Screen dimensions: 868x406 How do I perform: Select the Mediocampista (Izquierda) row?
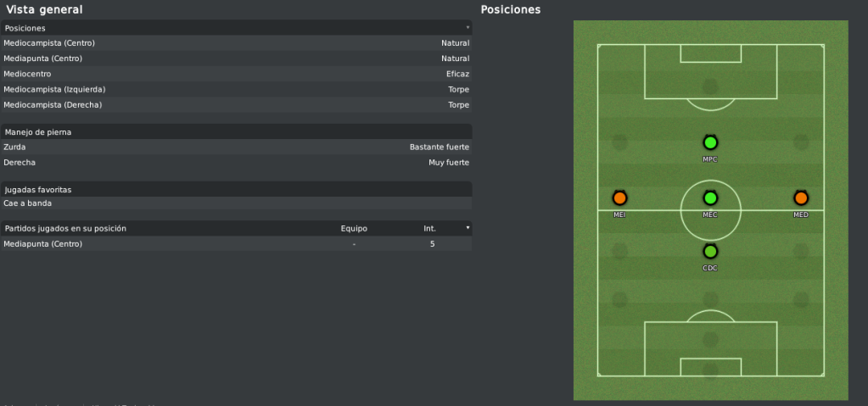(x=237, y=90)
